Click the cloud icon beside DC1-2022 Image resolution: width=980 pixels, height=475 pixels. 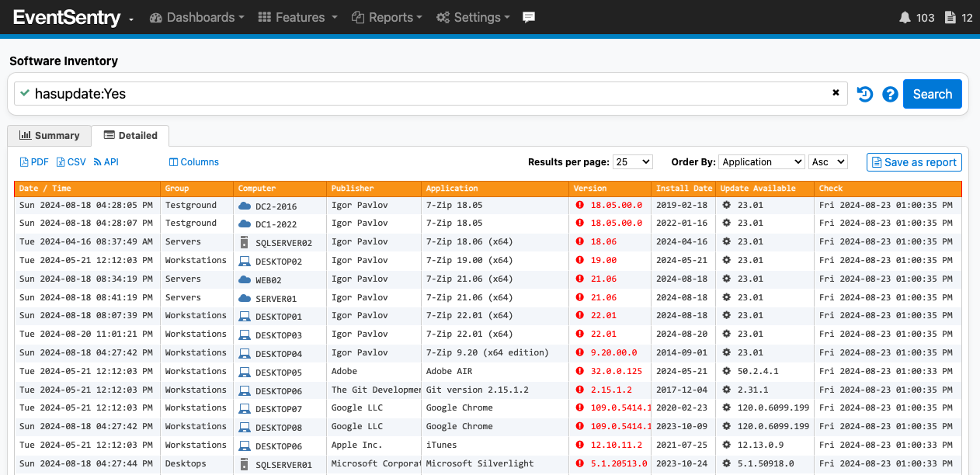click(x=245, y=224)
